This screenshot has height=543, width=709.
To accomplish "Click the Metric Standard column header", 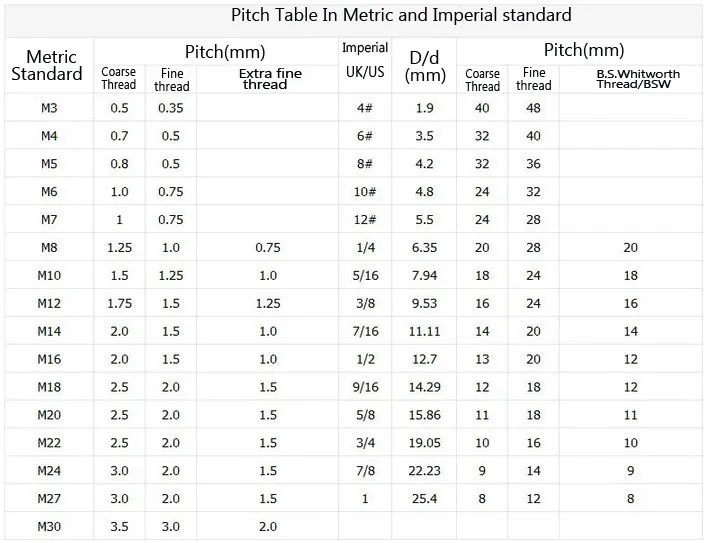I will pyautogui.click(x=47, y=66).
